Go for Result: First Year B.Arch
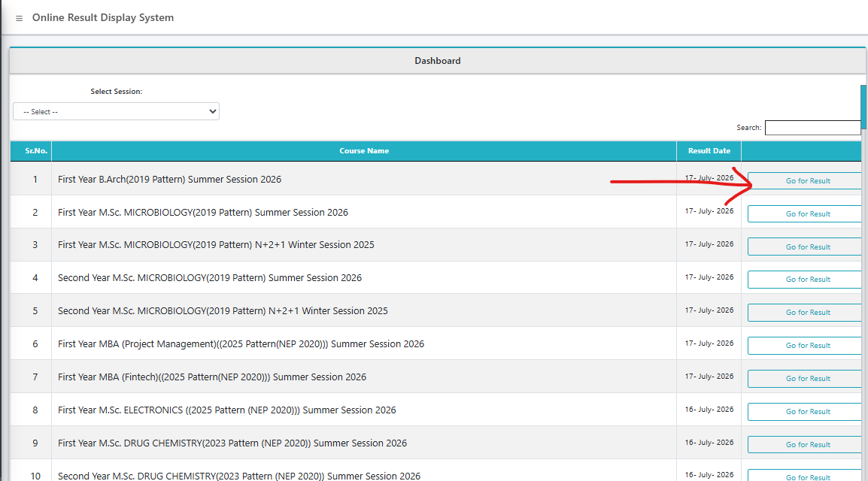This screenshot has width=868, height=481. pyautogui.click(x=804, y=181)
